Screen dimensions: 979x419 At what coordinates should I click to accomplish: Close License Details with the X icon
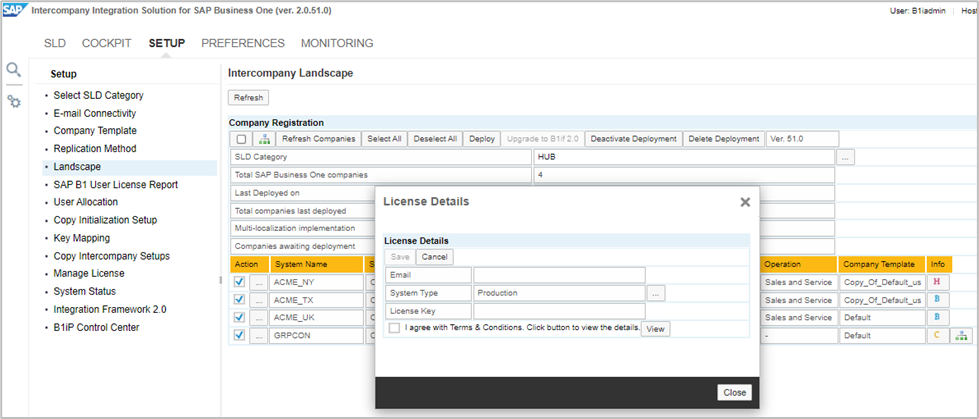click(x=745, y=202)
